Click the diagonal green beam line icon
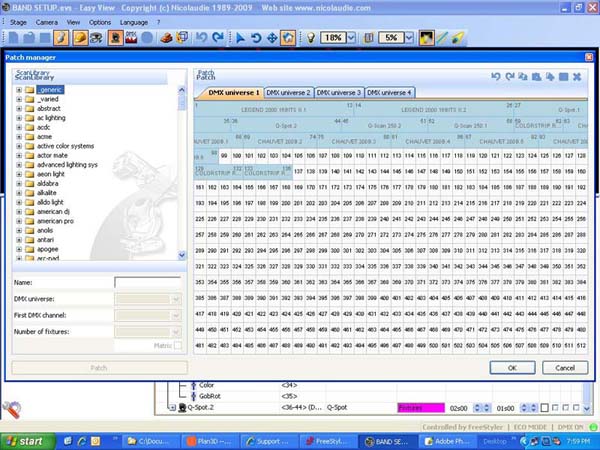The width and height of the screenshot is (600, 450). (442, 38)
